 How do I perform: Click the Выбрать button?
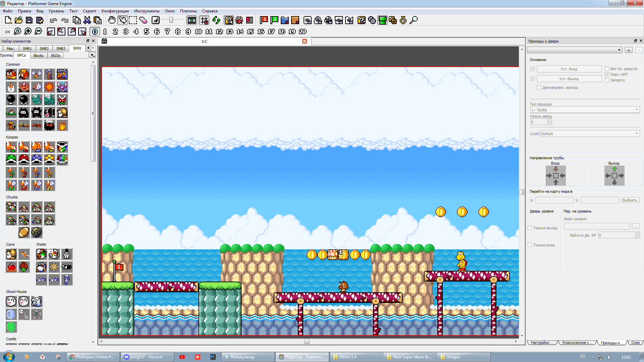(630, 200)
